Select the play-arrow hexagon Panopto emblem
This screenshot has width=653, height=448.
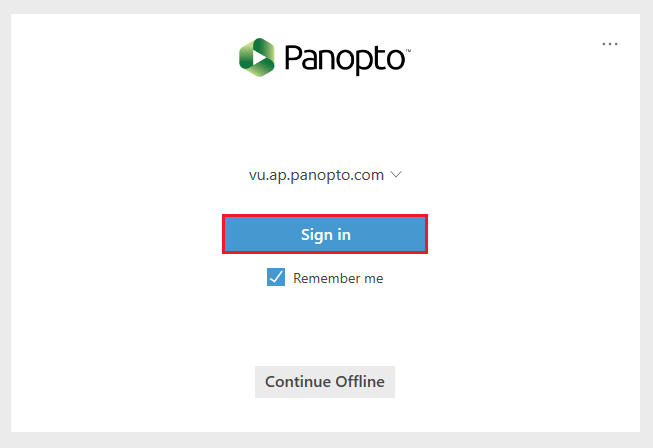pos(257,57)
